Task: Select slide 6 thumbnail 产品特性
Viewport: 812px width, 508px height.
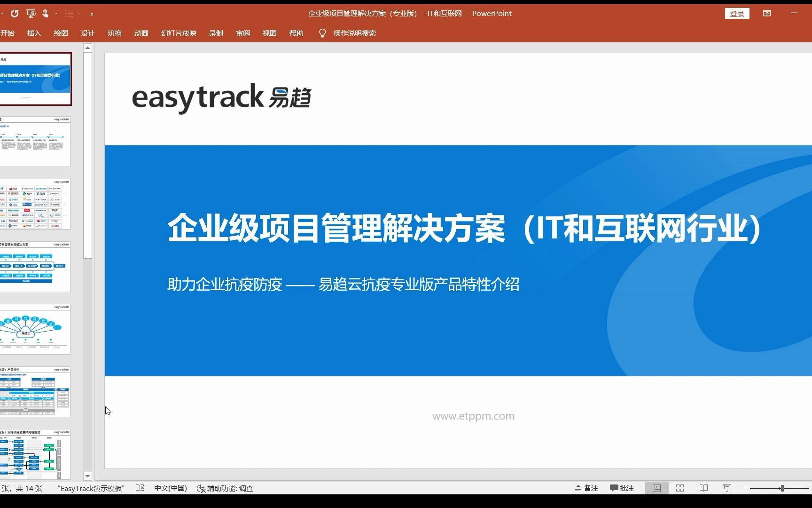Action: [35, 392]
